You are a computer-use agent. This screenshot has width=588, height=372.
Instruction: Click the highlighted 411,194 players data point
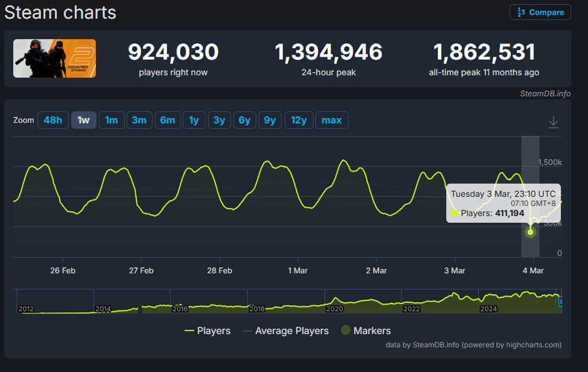(x=530, y=231)
